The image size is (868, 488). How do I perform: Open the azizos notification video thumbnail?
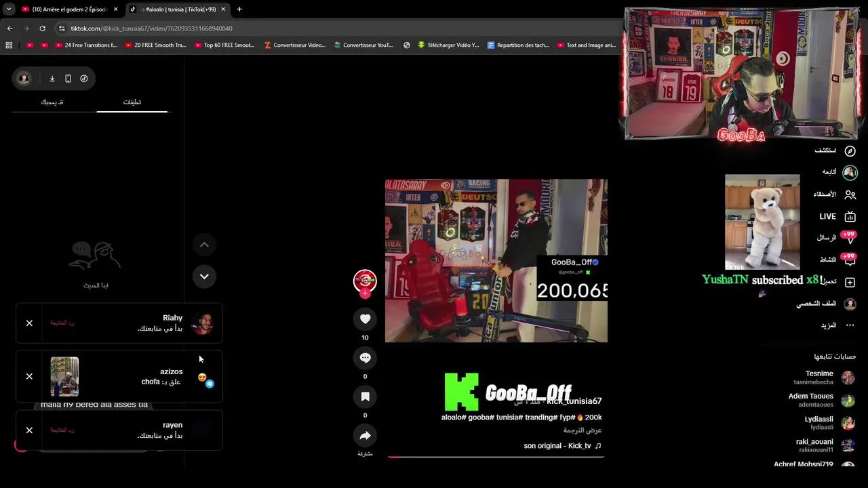[64, 376]
